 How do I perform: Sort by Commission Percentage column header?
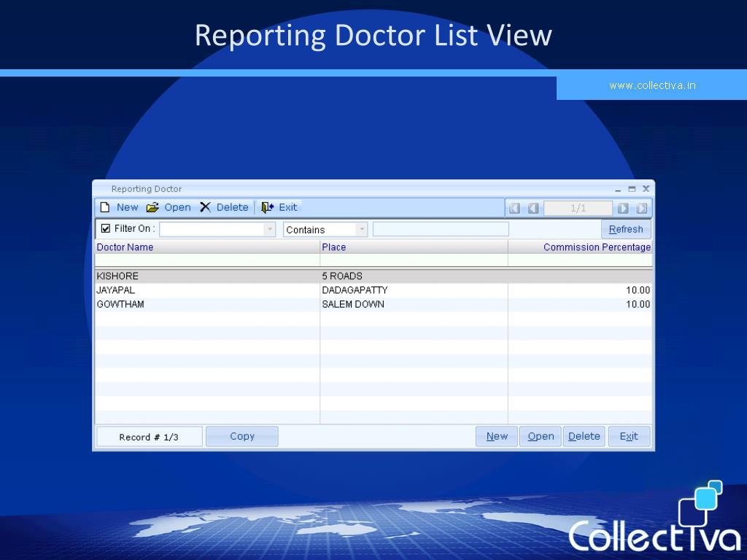tap(580, 247)
